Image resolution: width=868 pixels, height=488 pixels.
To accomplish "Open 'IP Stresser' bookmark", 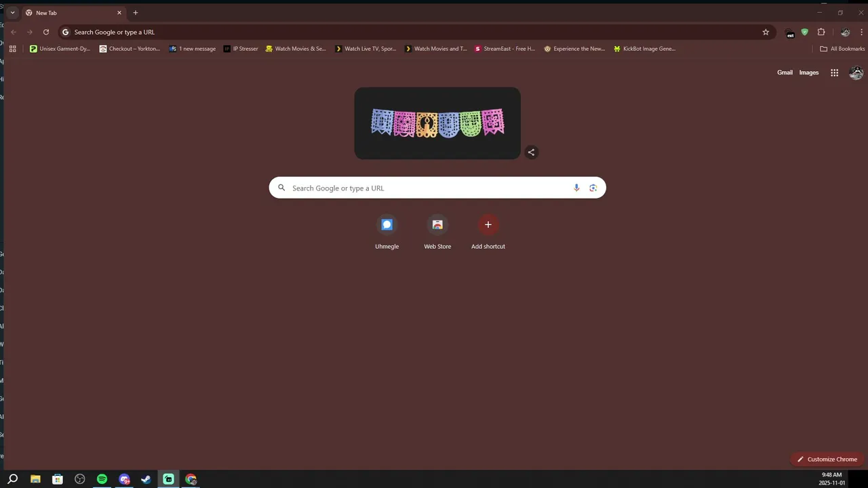I will pyautogui.click(x=241, y=49).
